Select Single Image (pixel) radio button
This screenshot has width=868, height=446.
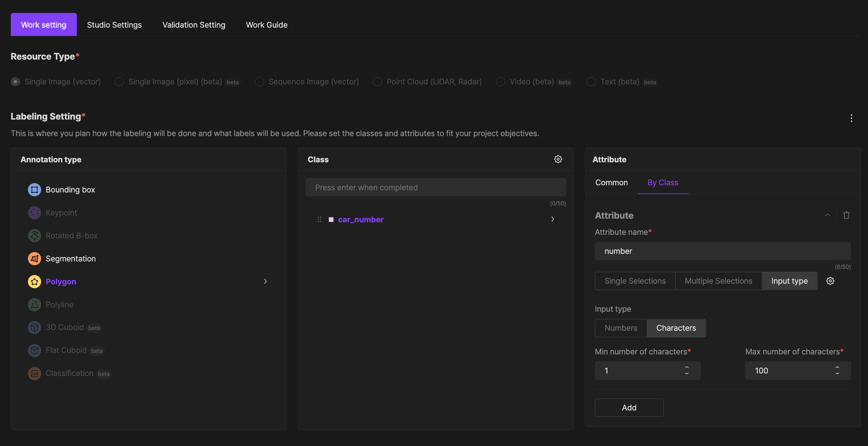coord(119,82)
